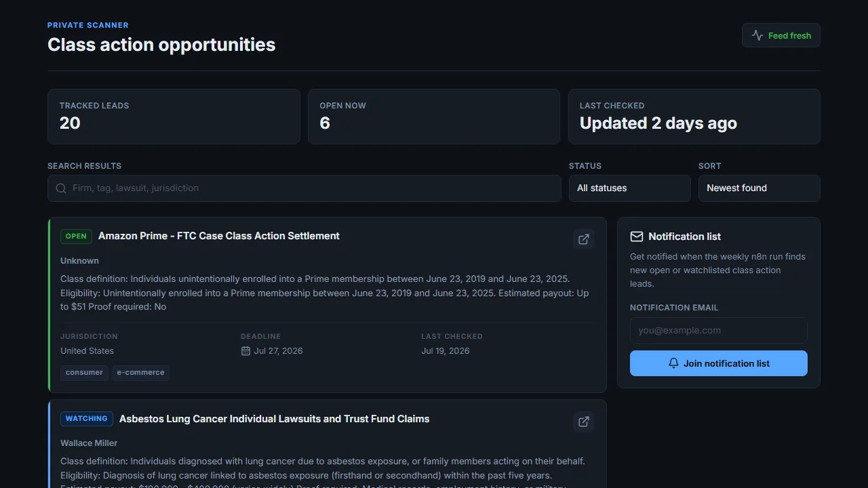The height and width of the screenshot is (488, 868).
Task: Click the WATCHING status badge
Action: pos(87,419)
